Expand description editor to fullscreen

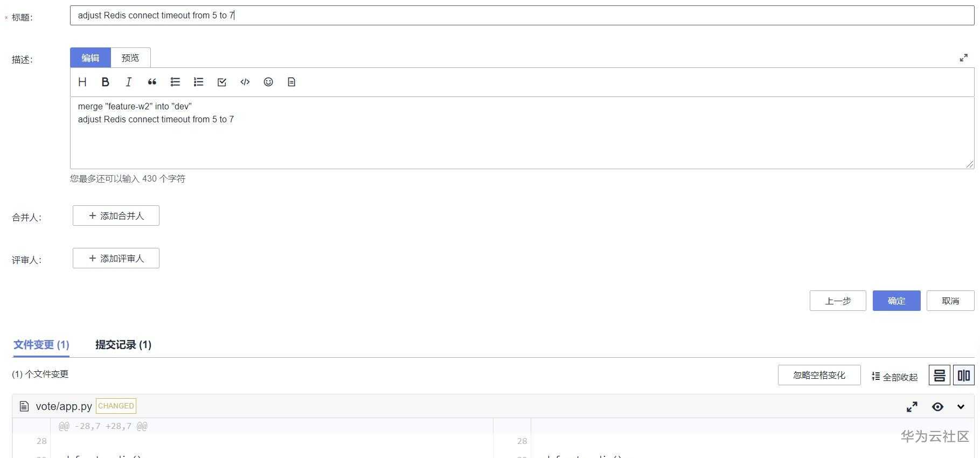point(963,58)
